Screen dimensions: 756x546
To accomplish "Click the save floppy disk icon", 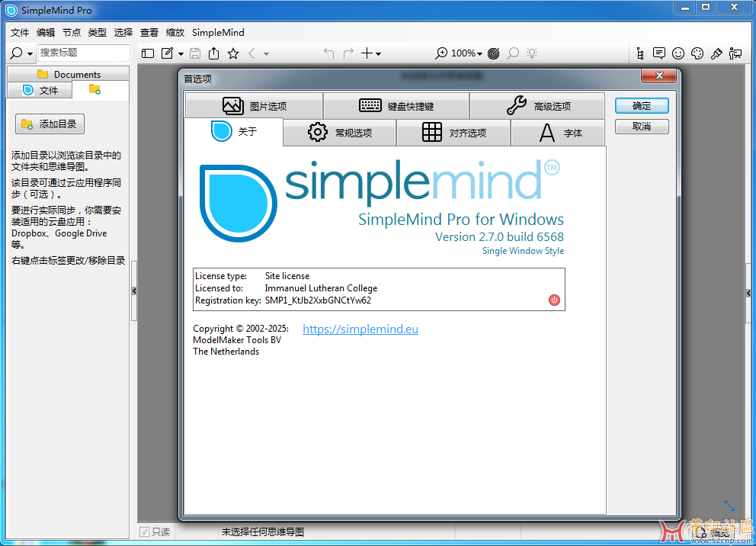I will pyautogui.click(x=195, y=53).
